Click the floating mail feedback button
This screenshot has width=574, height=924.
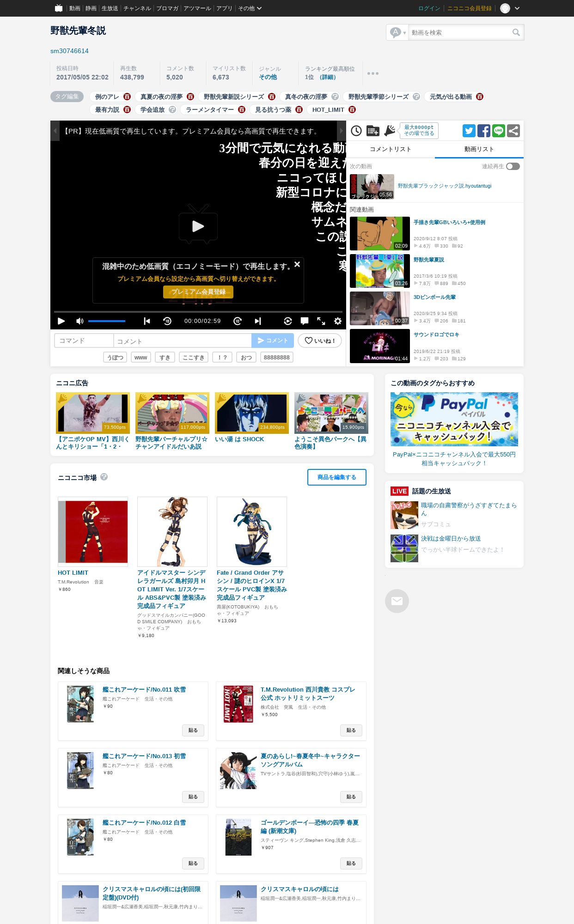pyautogui.click(x=397, y=601)
